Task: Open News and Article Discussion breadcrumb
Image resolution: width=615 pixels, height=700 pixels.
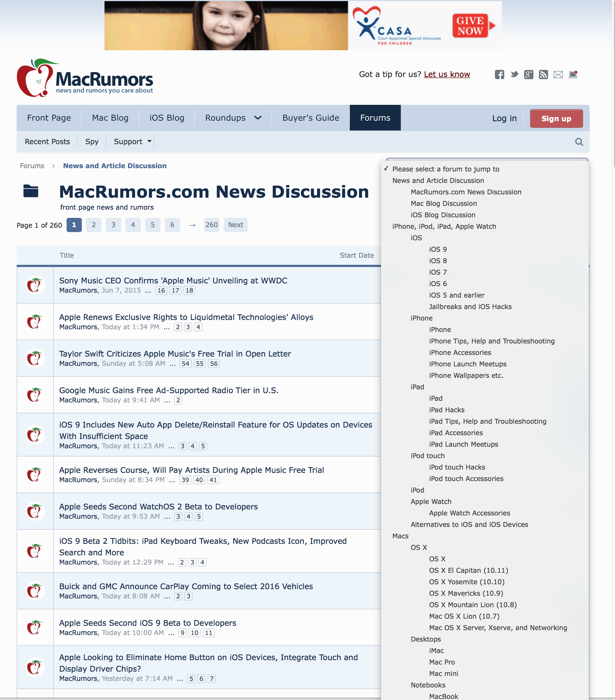Action: (115, 166)
